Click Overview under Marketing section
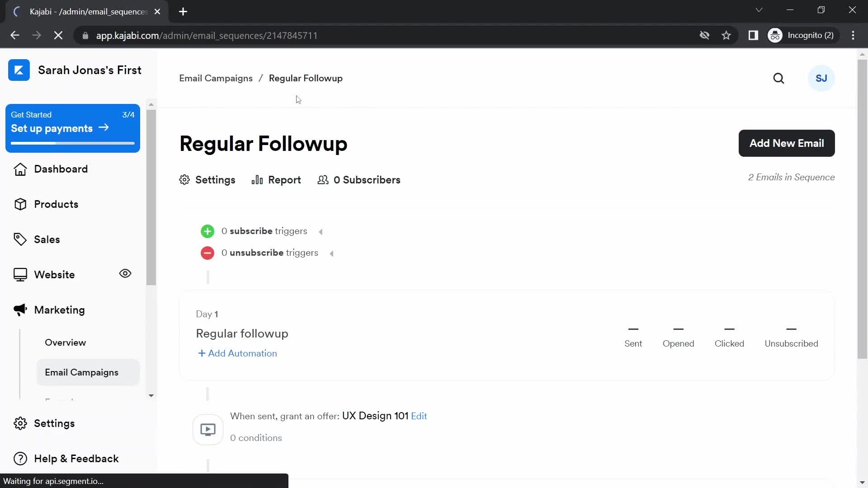 click(x=66, y=342)
